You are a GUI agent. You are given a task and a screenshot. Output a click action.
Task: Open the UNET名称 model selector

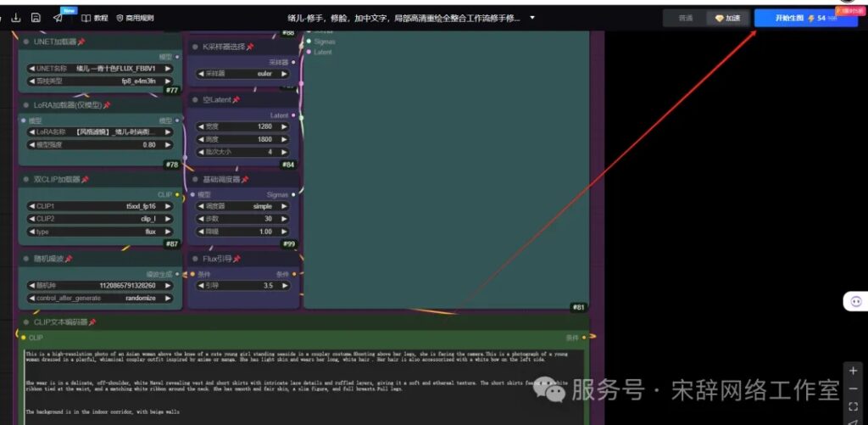click(100, 69)
